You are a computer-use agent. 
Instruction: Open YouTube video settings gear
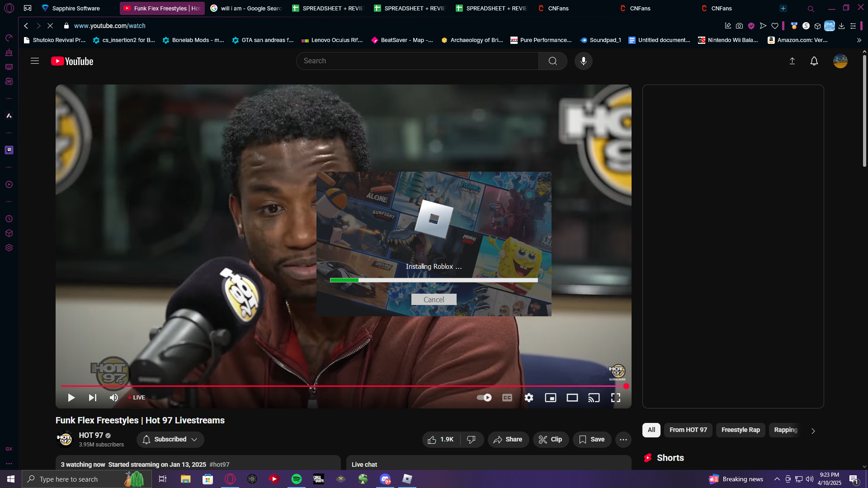pos(528,398)
